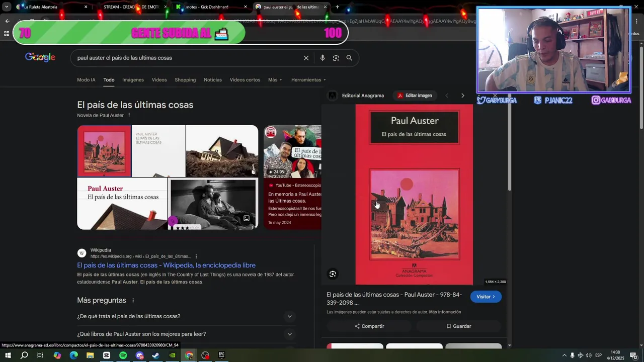Select the Imágenes search tab
Viewport: 644px width, 362px height.
(133, 80)
